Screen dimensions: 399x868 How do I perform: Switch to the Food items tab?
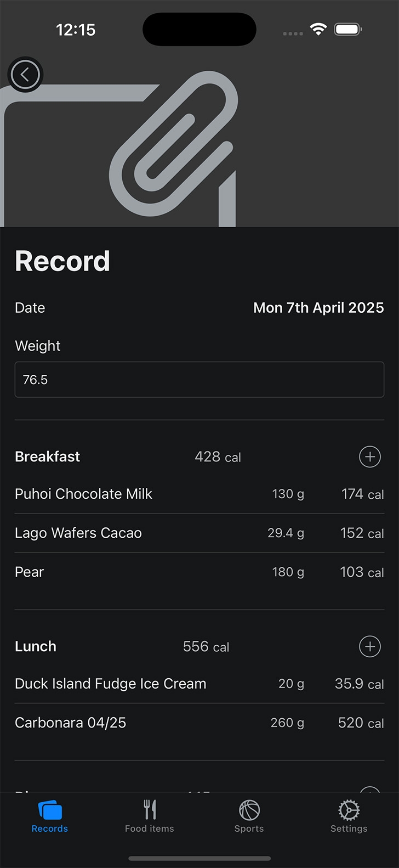[150, 816]
